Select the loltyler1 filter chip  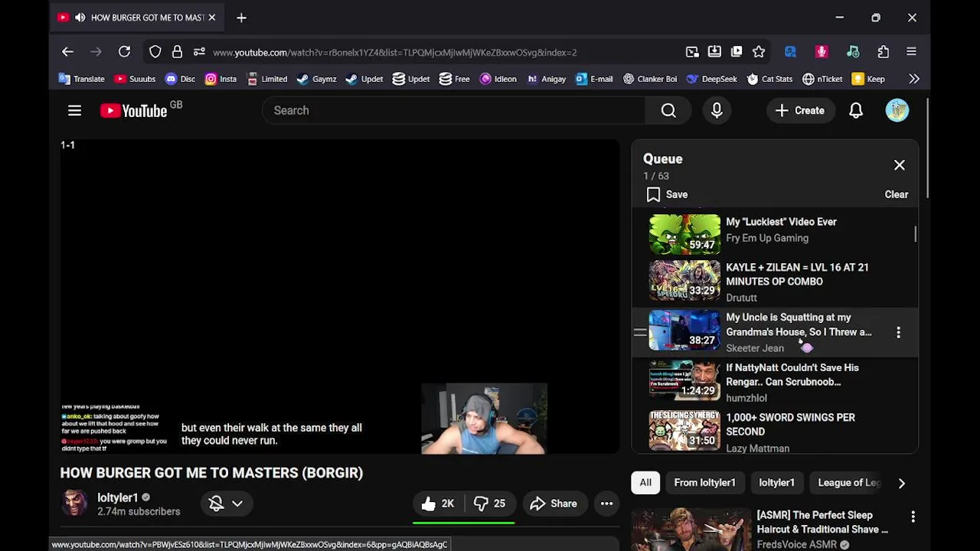776,483
